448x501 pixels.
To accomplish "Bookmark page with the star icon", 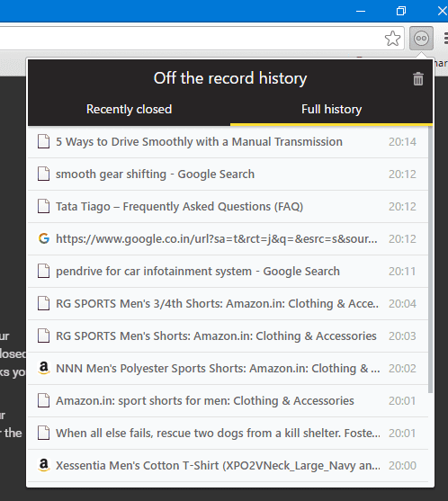I will click(x=392, y=39).
